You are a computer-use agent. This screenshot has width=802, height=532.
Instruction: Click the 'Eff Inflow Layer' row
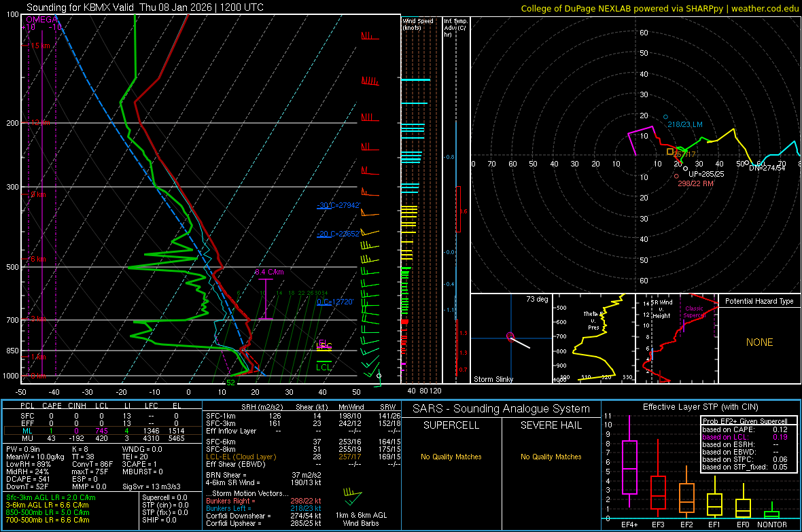coord(303,431)
